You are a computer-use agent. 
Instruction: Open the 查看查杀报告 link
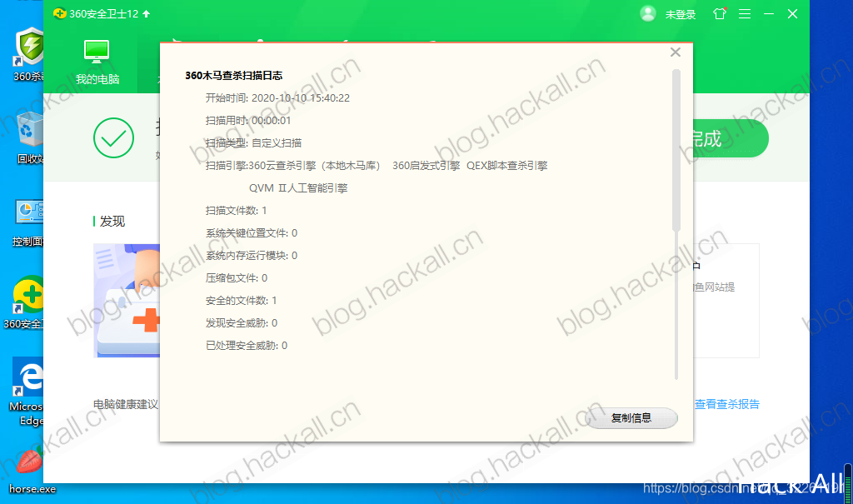pos(726,404)
